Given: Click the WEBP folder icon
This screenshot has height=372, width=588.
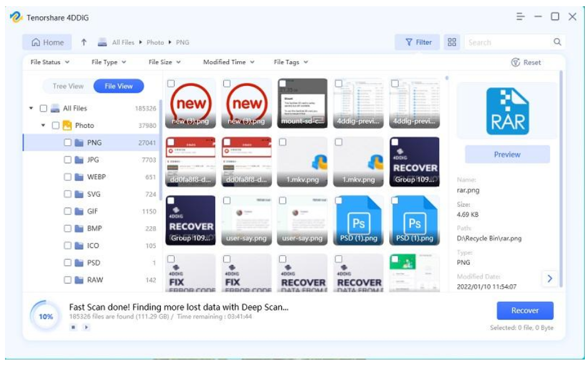Looking at the screenshot, I should [x=79, y=177].
